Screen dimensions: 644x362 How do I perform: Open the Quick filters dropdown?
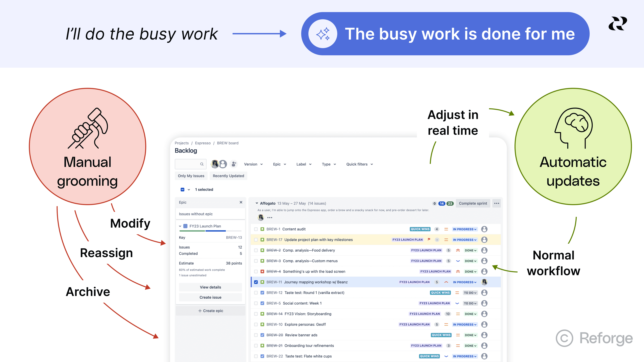tap(360, 164)
